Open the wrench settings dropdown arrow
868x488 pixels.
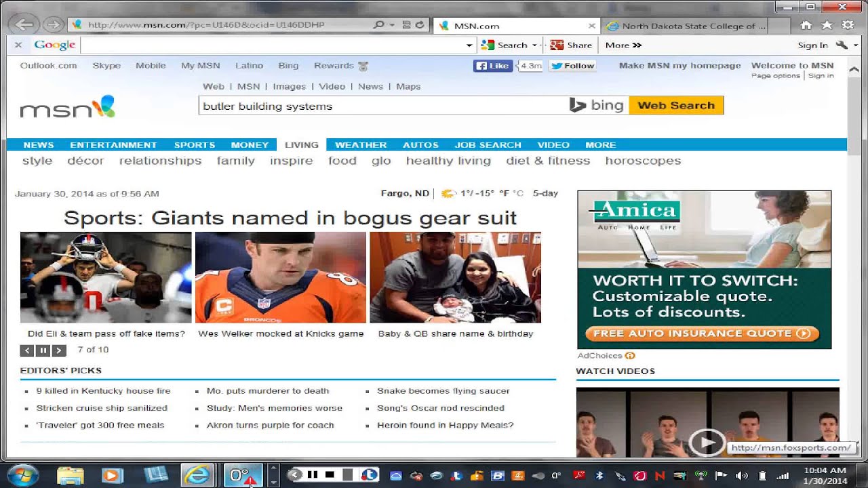[x=855, y=45]
